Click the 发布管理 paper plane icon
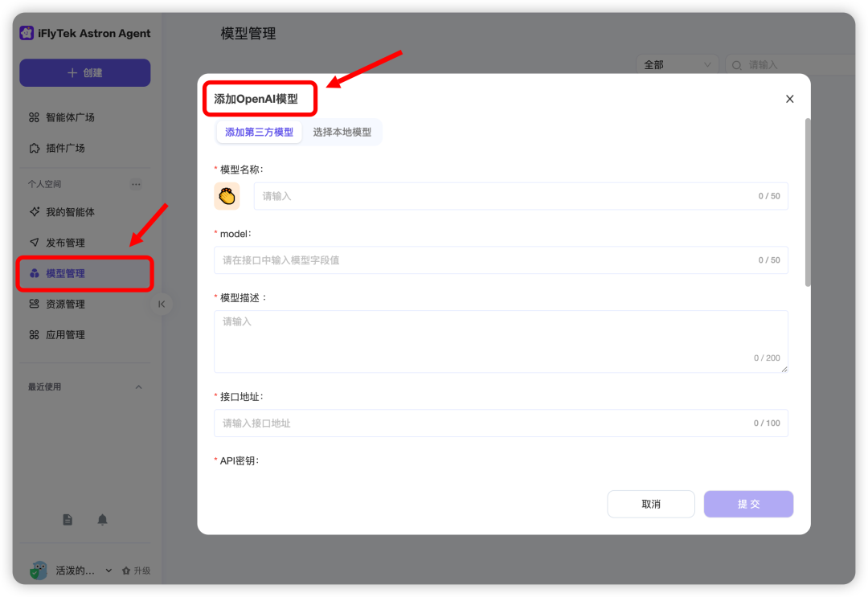 35,243
